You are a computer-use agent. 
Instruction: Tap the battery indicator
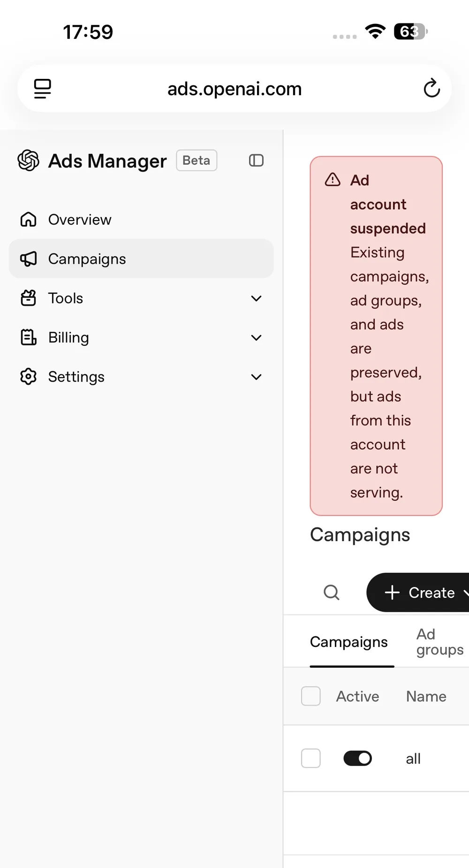click(411, 31)
